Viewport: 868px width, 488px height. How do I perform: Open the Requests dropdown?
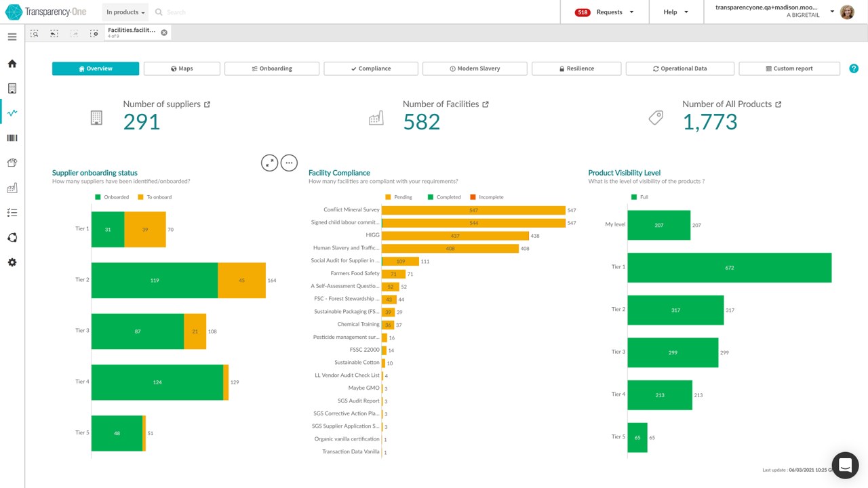(x=604, y=12)
